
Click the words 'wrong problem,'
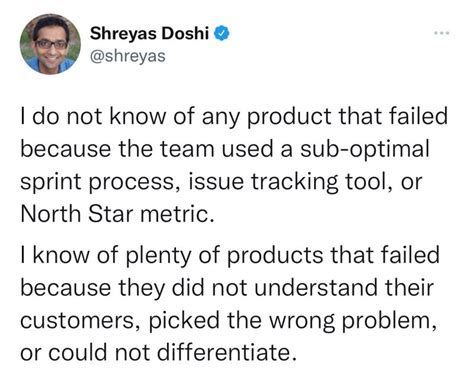pyautogui.click(x=353, y=320)
